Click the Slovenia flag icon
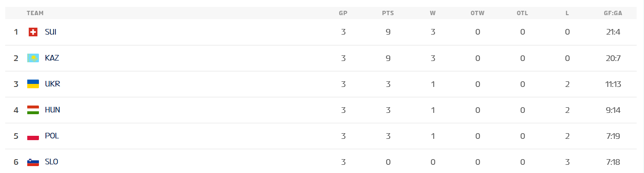 33,162
